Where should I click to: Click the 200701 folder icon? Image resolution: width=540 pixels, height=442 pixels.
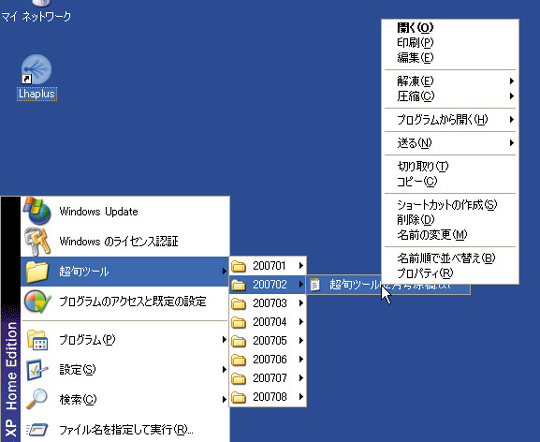pos(238,266)
